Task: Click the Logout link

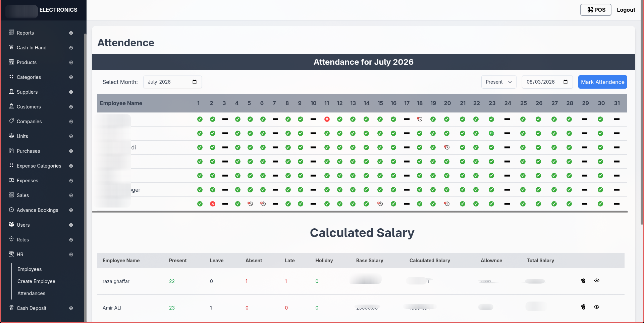Action: [x=626, y=10]
